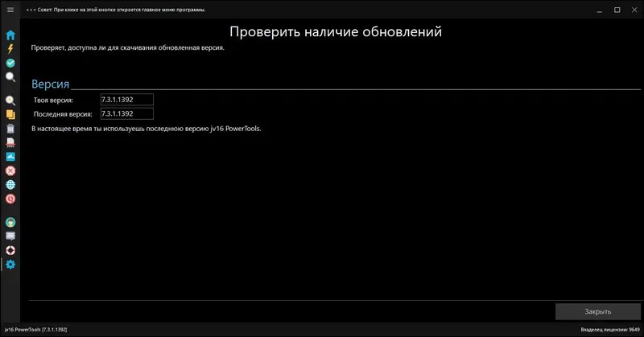Click the red clock icon

pyautogui.click(x=10, y=199)
